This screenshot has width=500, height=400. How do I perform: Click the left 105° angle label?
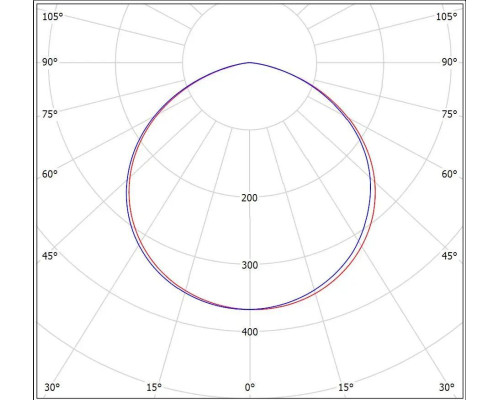tap(52, 16)
